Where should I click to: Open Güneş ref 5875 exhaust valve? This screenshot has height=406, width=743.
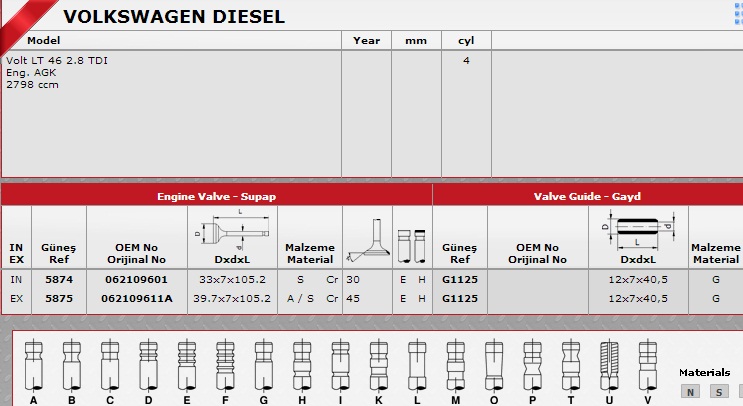[59, 298]
